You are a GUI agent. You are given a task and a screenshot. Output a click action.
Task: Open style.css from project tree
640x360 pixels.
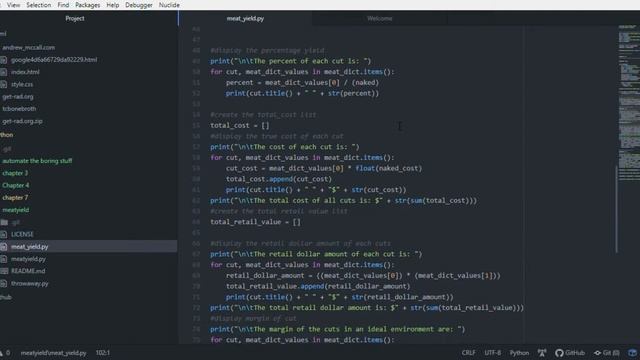tap(22, 84)
